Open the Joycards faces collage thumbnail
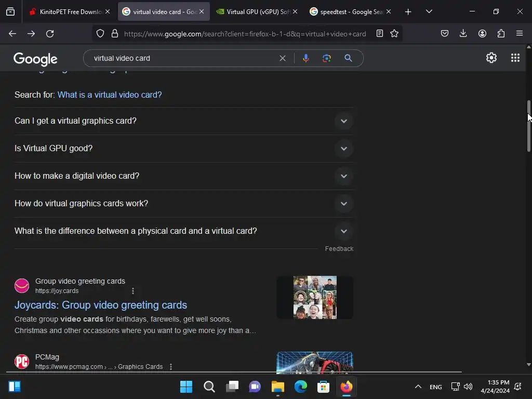The image size is (532, 399). point(315,297)
